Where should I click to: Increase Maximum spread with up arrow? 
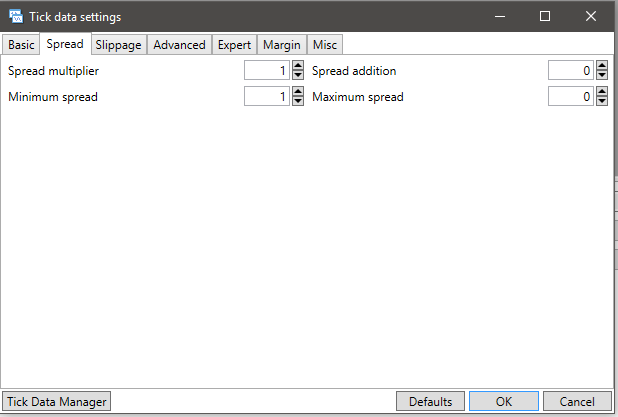pos(602,91)
